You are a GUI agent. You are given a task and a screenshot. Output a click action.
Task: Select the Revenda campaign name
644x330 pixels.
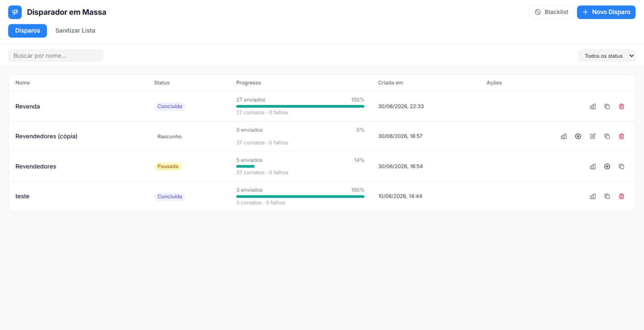(x=28, y=107)
